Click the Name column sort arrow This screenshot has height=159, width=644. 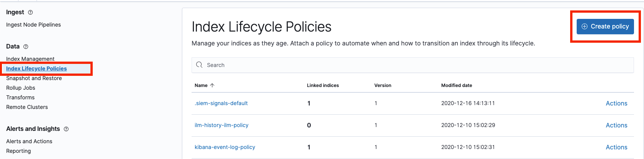tap(212, 85)
